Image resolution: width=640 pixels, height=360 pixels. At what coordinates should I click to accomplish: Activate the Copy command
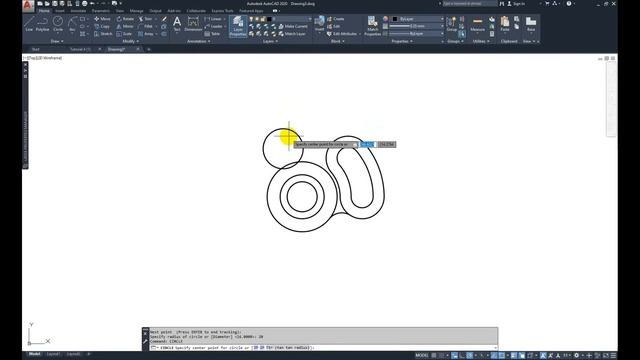102,26
